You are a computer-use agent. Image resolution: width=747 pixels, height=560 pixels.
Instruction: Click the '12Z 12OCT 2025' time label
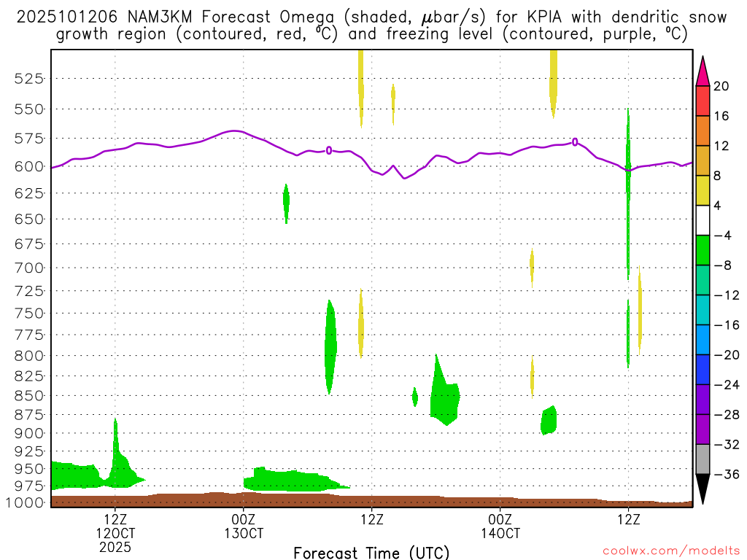pyautogui.click(x=115, y=533)
